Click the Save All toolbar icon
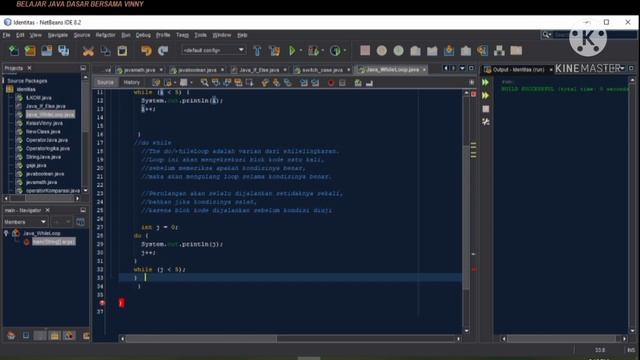640x360 pixels. pyautogui.click(x=63, y=51)
